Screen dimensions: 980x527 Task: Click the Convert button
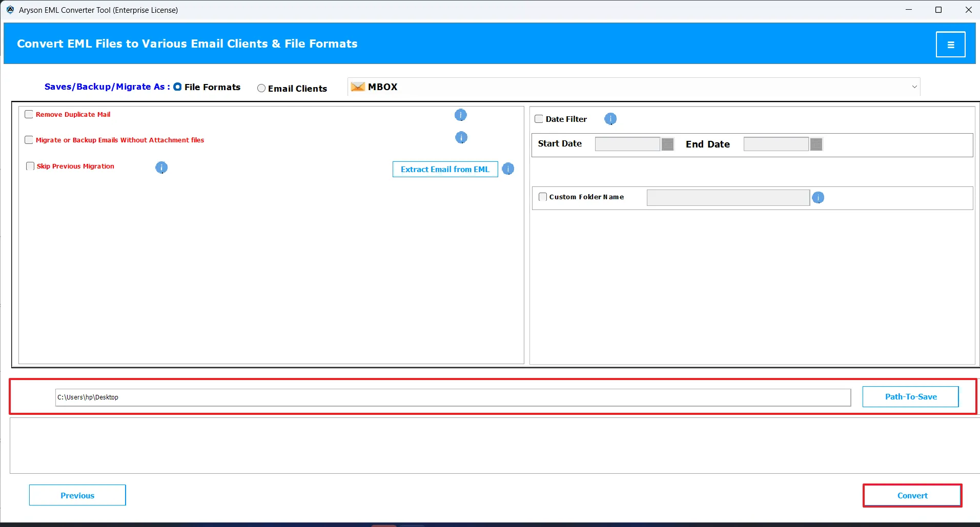pos(912,496)
